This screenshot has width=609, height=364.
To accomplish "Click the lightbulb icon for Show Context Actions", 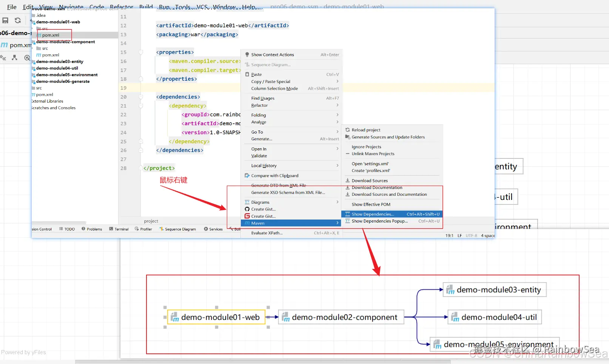I will tap(247, 55).
